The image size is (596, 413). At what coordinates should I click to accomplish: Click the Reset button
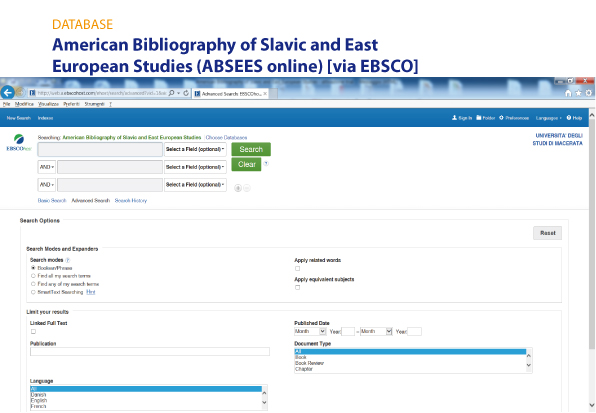[547, 233]
